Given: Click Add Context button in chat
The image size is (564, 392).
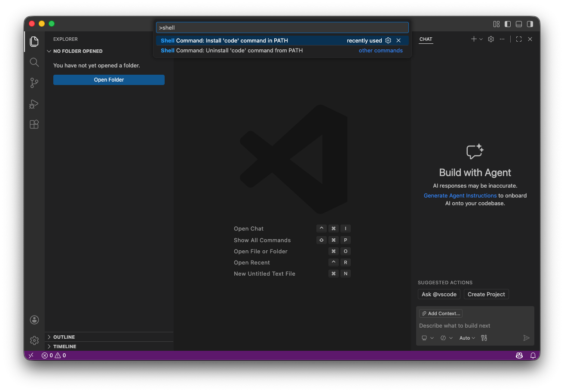Looking at the screenshot, I should [441, 313].
